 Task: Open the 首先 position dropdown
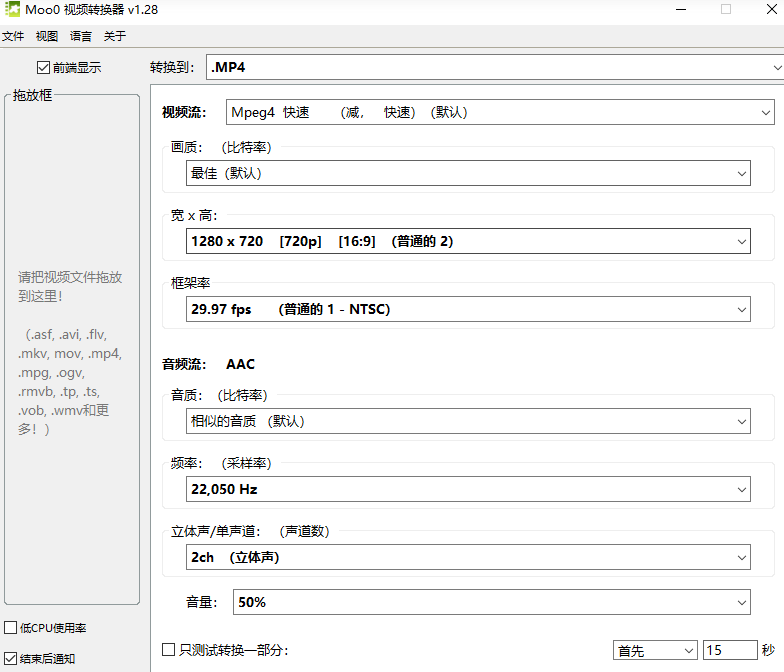655,650
